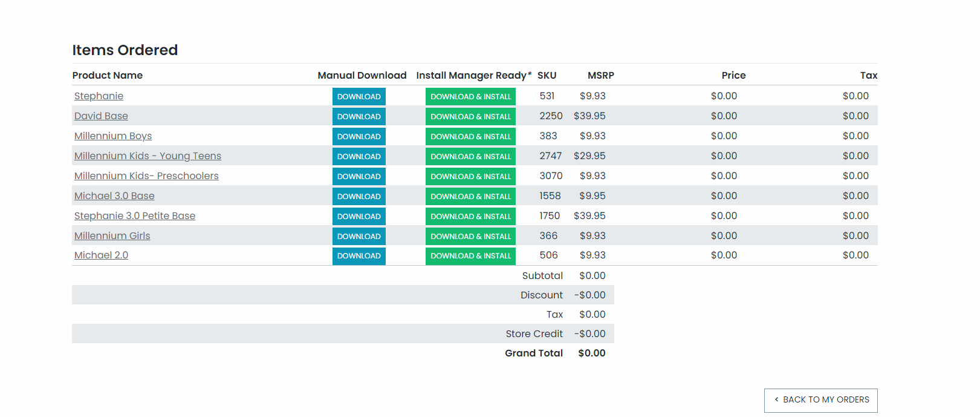This screenshot has height=417, width=980.
Task: Click Download button for Stephanie
Action: tap(359, 97)
